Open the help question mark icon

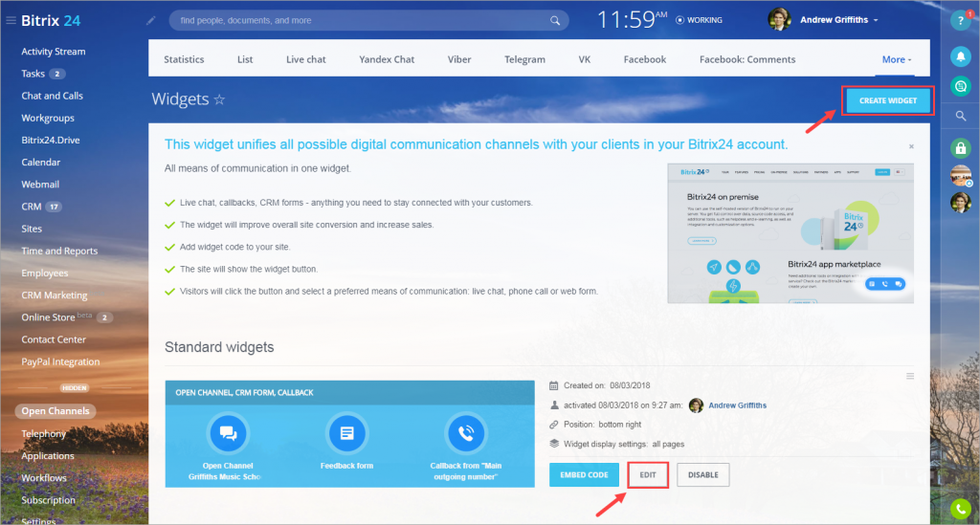tap(961, 21)
